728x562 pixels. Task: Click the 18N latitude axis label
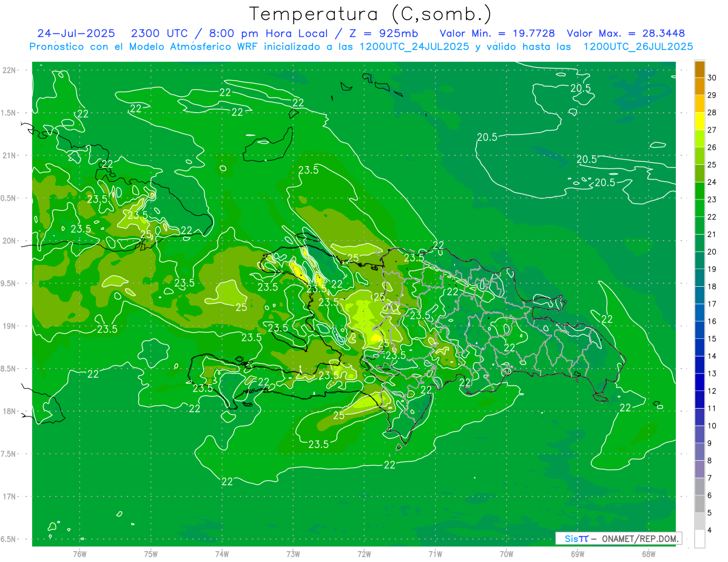point(9,411)
